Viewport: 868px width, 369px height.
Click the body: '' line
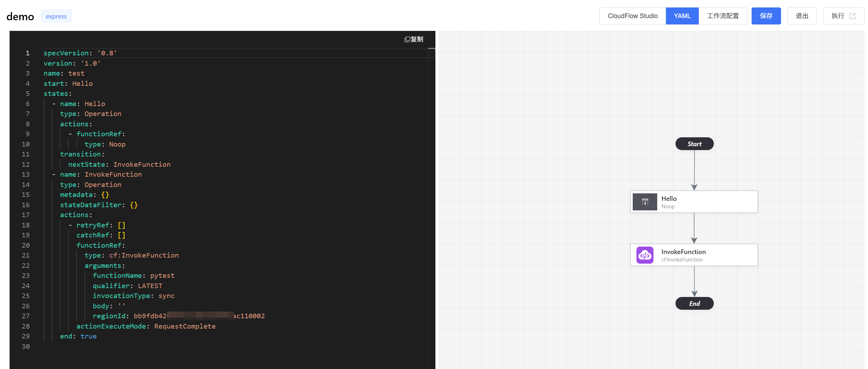(109, 306)
